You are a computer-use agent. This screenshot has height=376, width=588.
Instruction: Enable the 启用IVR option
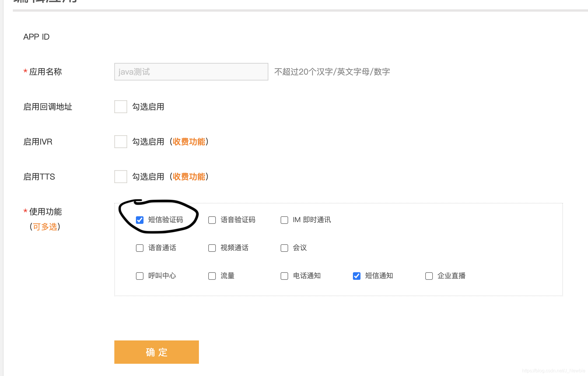click(120, 142)
